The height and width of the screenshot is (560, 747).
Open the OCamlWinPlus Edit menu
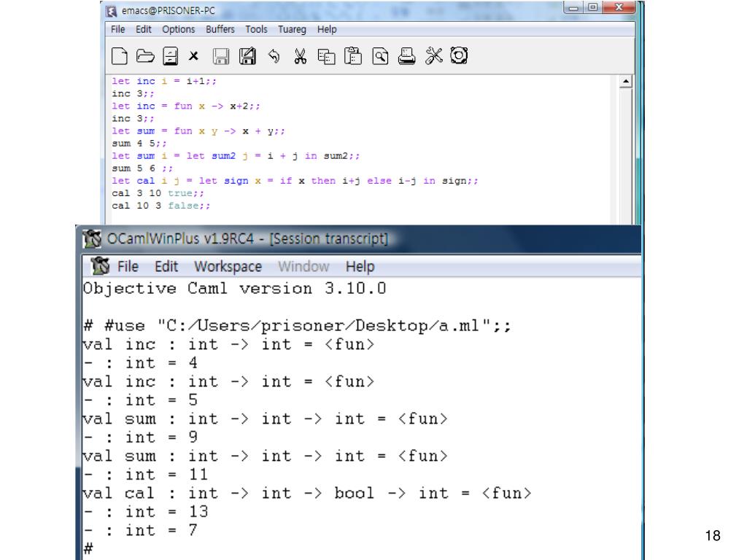point(166,266)
